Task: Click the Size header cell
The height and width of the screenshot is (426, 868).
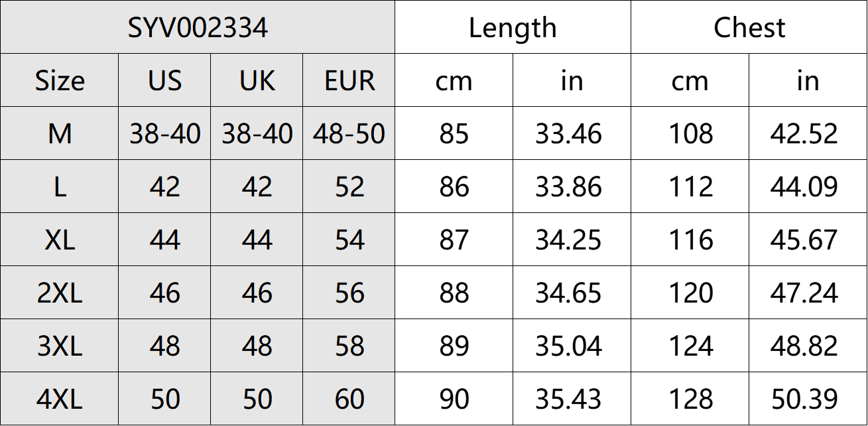Action: (60, 81)
